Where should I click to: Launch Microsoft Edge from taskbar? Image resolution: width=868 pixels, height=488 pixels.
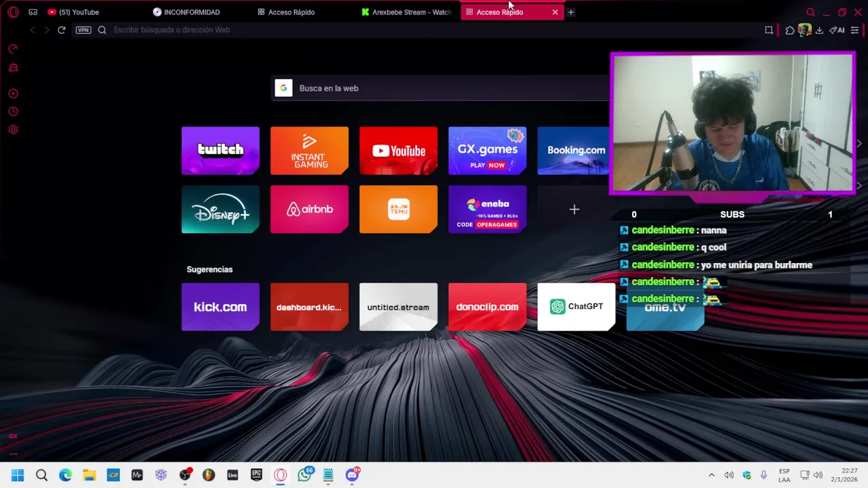(65, 475)
